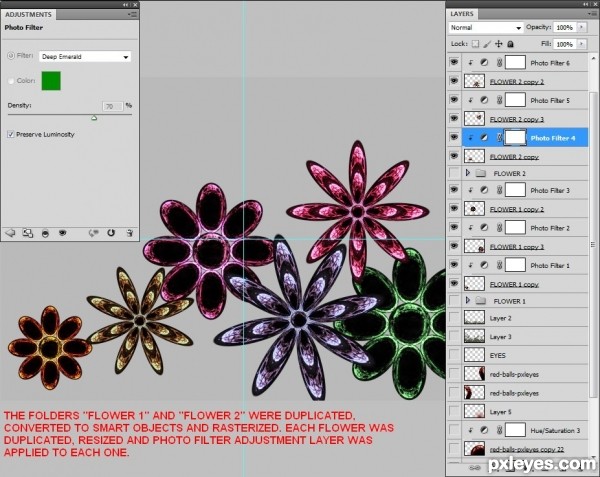Click the view previous state icon
600x477 pixels.
pos(93,233)
